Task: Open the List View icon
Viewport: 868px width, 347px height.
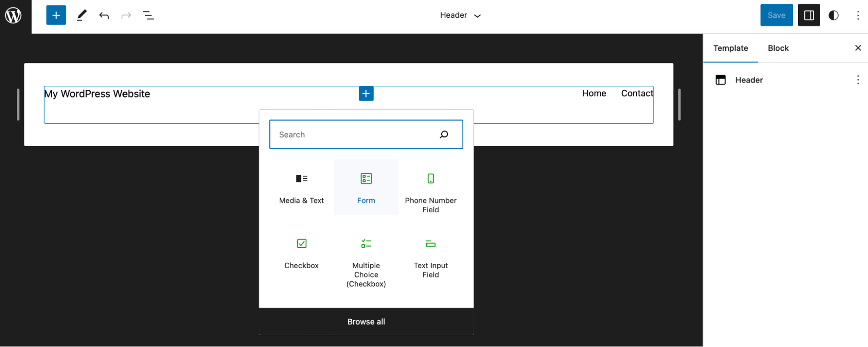Action: pyautogui.click(x=148, y=16)
